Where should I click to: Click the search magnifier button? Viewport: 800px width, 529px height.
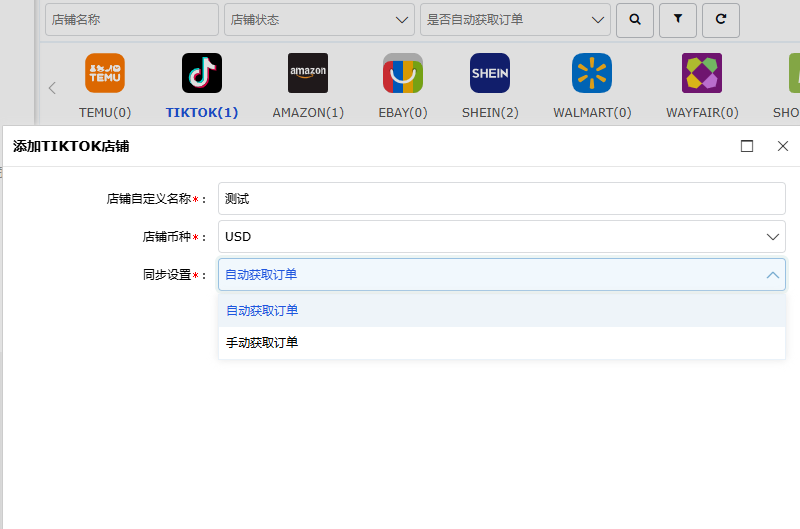(x=635, y=20)
